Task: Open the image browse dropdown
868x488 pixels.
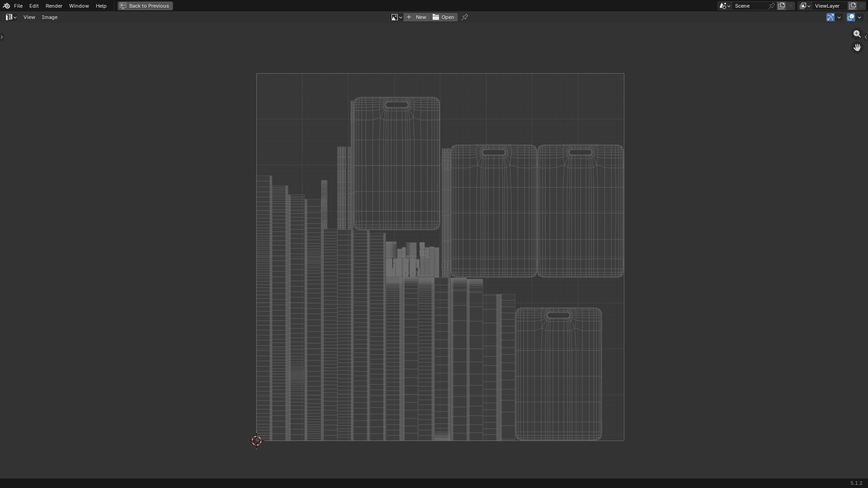Action: tap(396, 17)
